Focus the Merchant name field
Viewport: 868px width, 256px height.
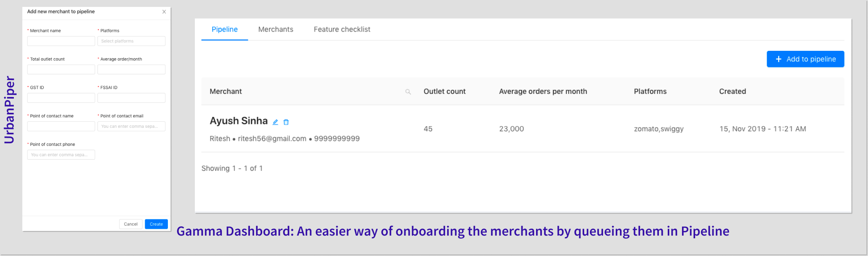point(61,41)
